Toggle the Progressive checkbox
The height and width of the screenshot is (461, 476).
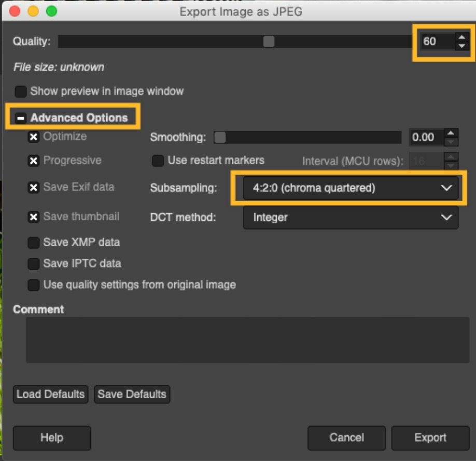(x=34, y=161)
